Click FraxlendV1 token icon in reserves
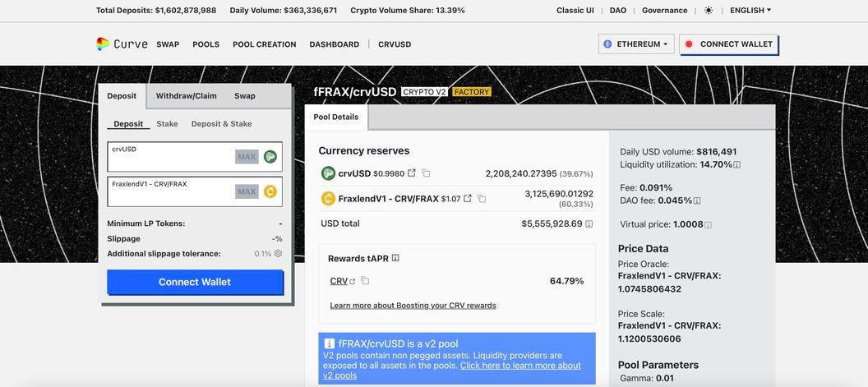 coord(328,198)
